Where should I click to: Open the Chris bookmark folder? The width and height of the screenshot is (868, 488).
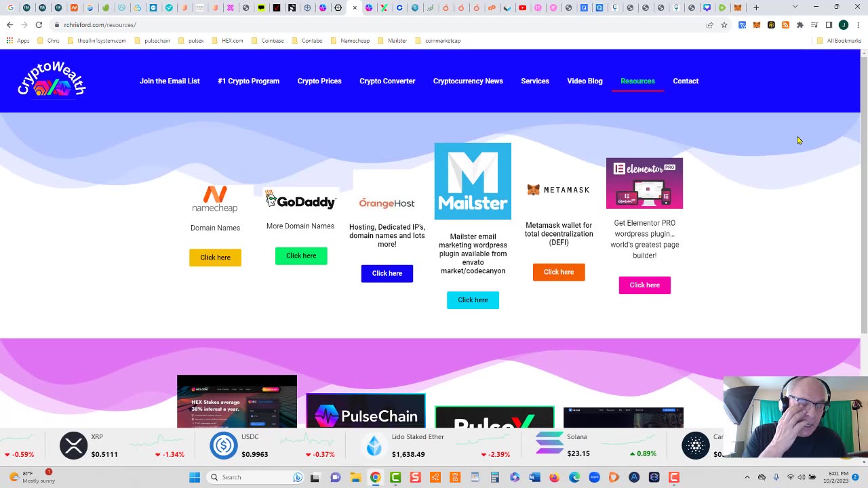[x=48, y=41]
